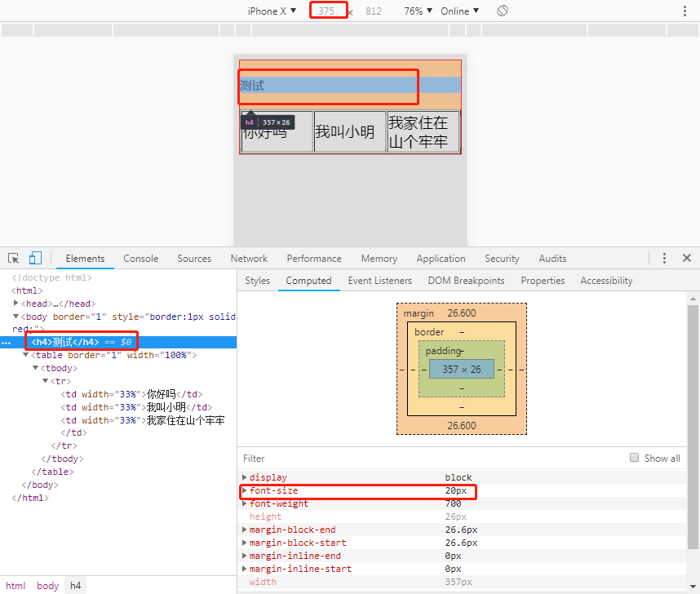
Task: Open the Online throttling dropdown
Action: click(459, 11)
